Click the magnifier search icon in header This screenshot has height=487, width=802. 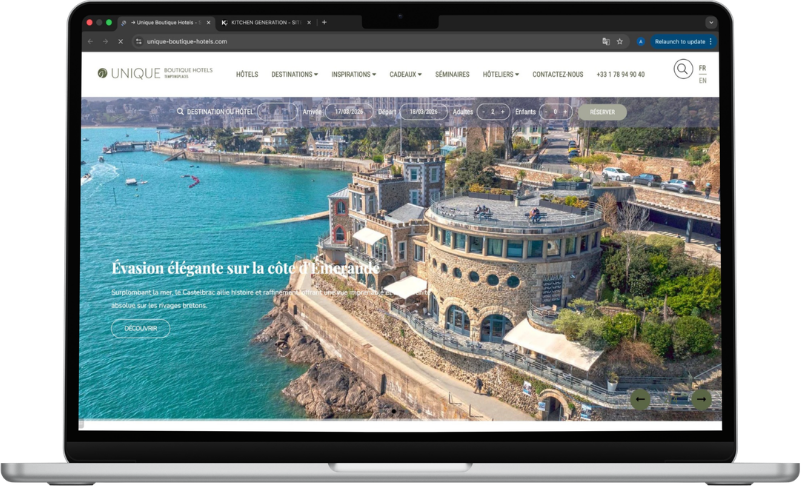(682, 69)
